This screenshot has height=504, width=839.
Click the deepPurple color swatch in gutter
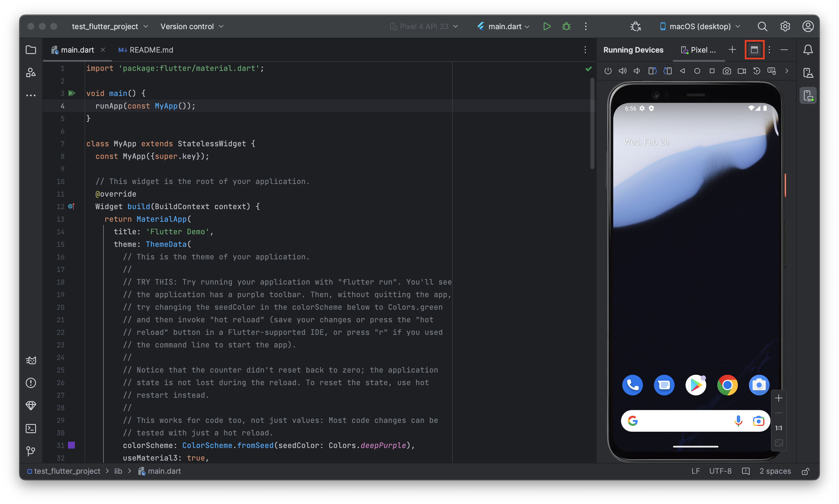point(71,445)
